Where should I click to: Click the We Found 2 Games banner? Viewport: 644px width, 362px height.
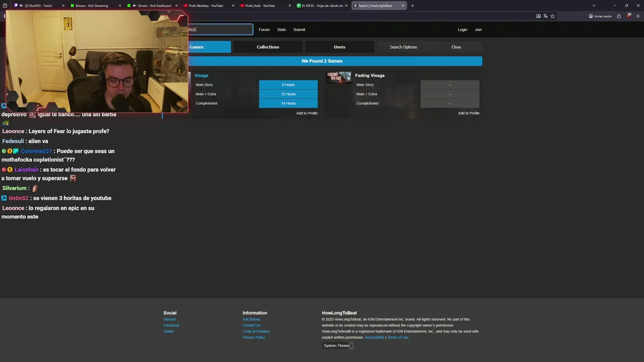[322, 61]
